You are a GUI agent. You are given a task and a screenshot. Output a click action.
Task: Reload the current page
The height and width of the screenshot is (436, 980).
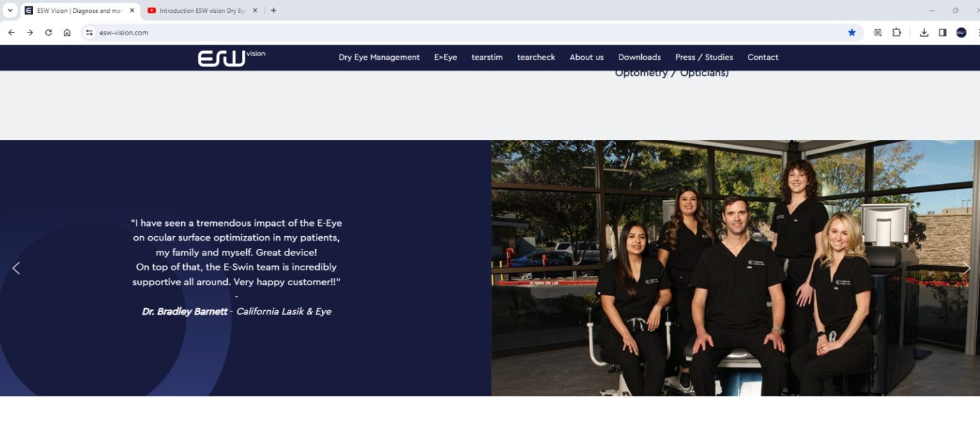pyautogui.click(x=48, y=33)
